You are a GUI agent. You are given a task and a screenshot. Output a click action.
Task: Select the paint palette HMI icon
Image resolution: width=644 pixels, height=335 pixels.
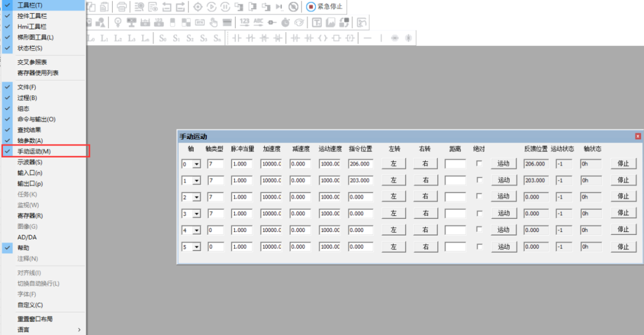tap(299, 22)
